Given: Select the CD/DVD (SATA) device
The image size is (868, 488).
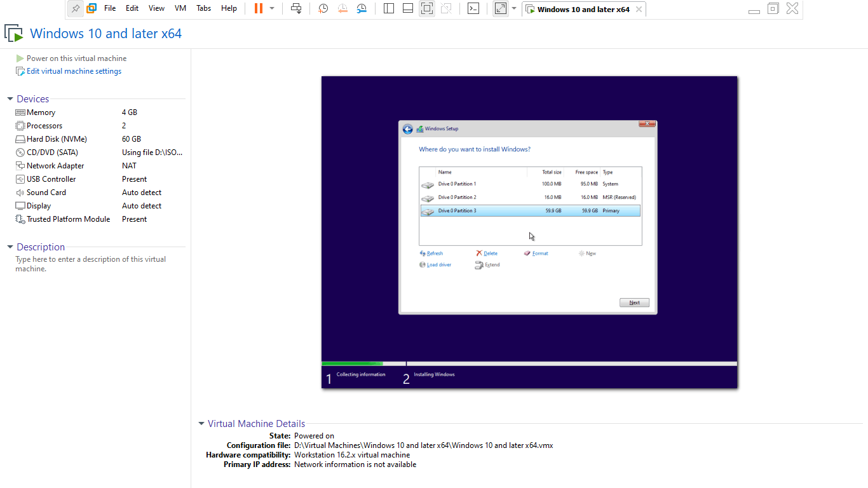Looking at the screenshot, I should [100, 152].
